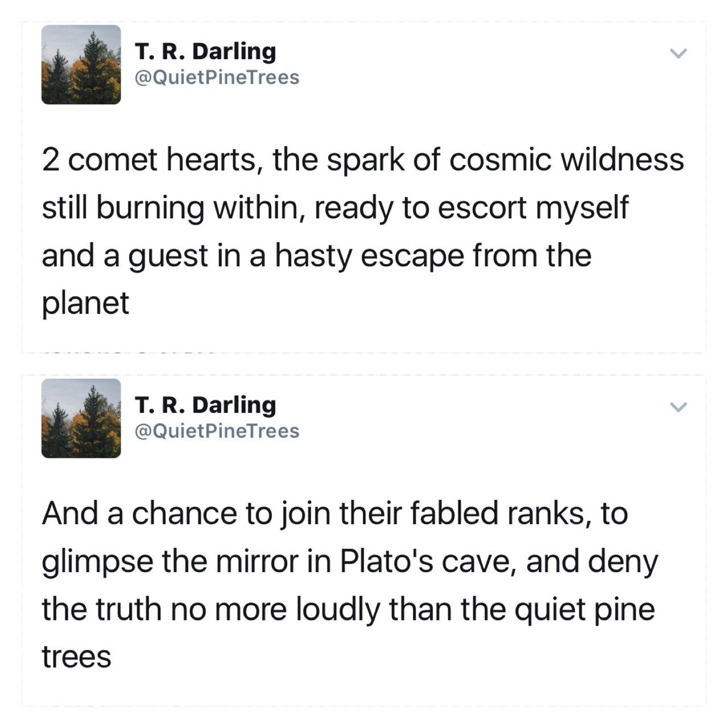
Task: Expand the options chevron on the Plato's cave tweet
Action: pos(677,407)
